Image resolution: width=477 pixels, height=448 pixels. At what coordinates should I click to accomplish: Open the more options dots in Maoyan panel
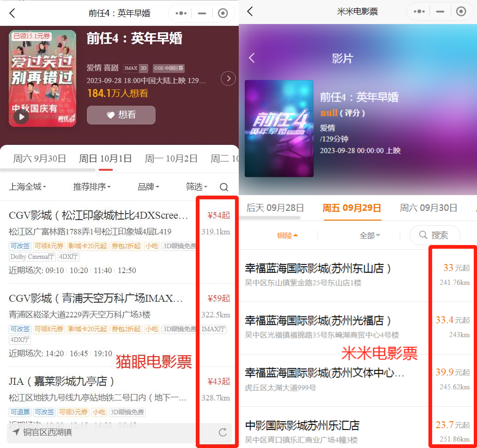(x=181, y=13)
